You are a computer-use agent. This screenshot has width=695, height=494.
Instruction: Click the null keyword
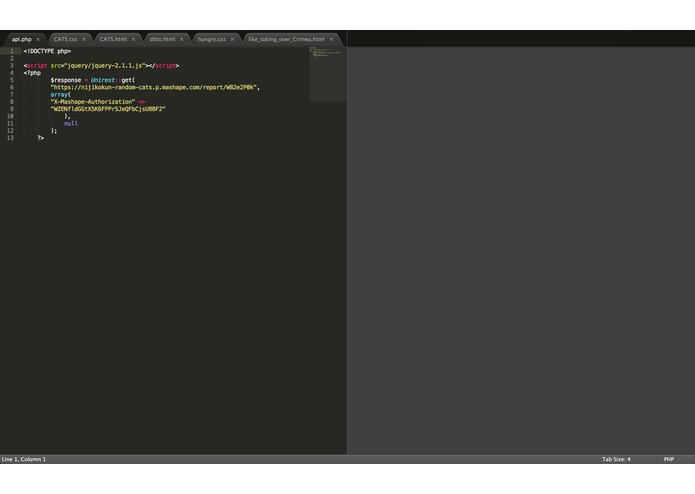click(x=71, y=124)
